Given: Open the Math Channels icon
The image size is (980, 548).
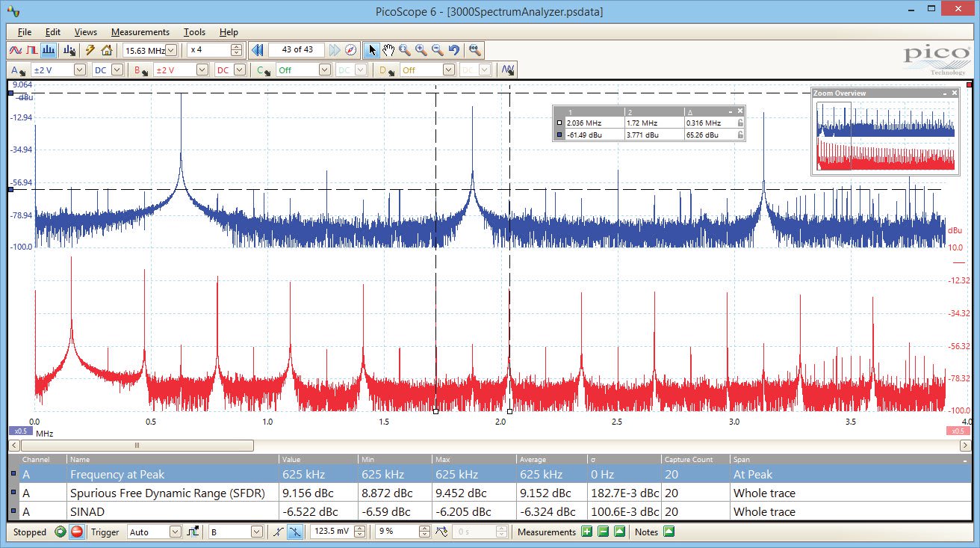Looking at the screenshot, I should click(508, 70).
